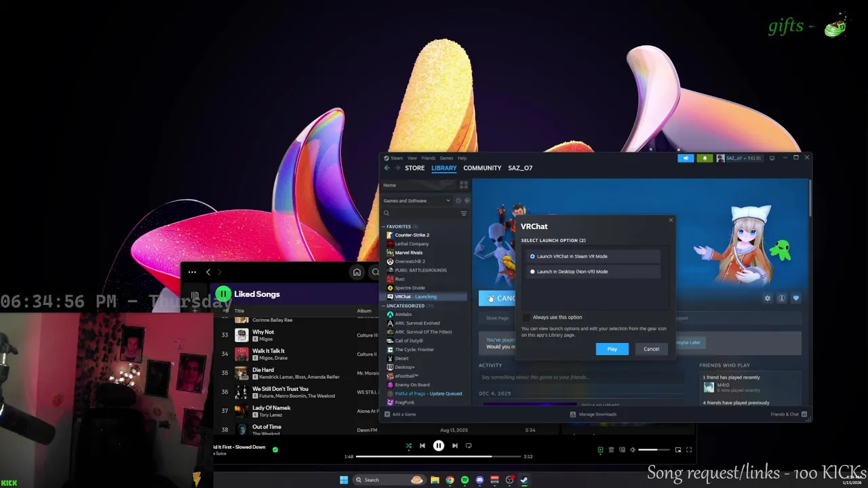Pause the currently playing Spotify song
The image size is (868, 488).
click(438, 446)
